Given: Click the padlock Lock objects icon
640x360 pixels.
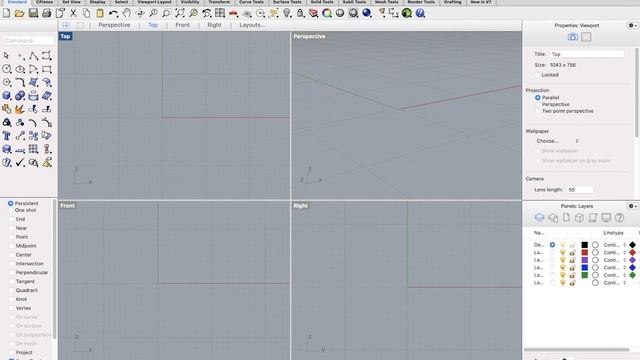Looking at the screenshot, I should [x=300, y=13].
